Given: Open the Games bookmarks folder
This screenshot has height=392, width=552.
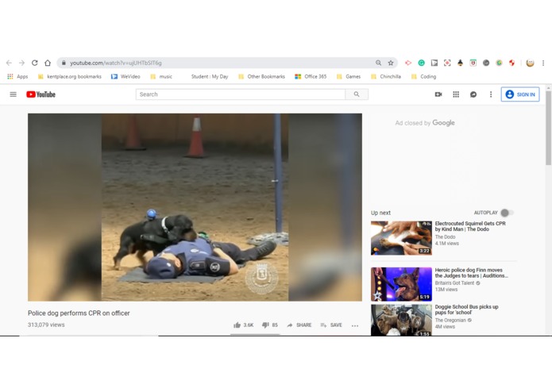Looking at the screenshot, I should 349,76.
